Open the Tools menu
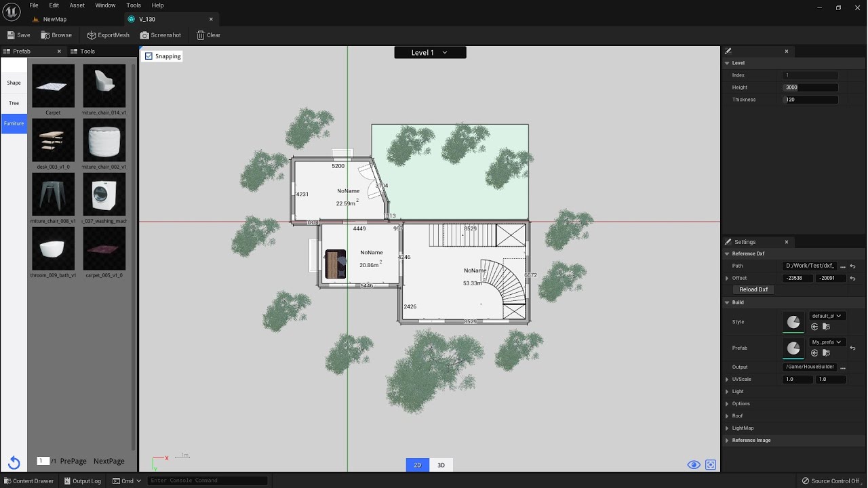 (134, 5)
